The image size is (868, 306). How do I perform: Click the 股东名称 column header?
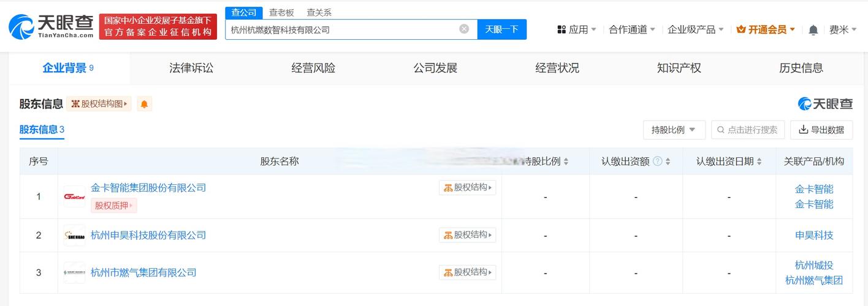(280, 162)
